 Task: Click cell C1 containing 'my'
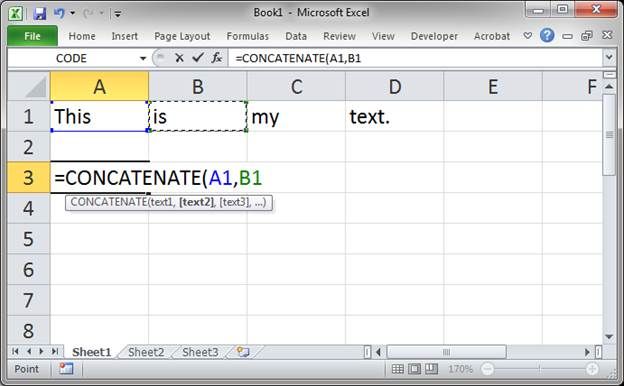[x=296, y=116]
